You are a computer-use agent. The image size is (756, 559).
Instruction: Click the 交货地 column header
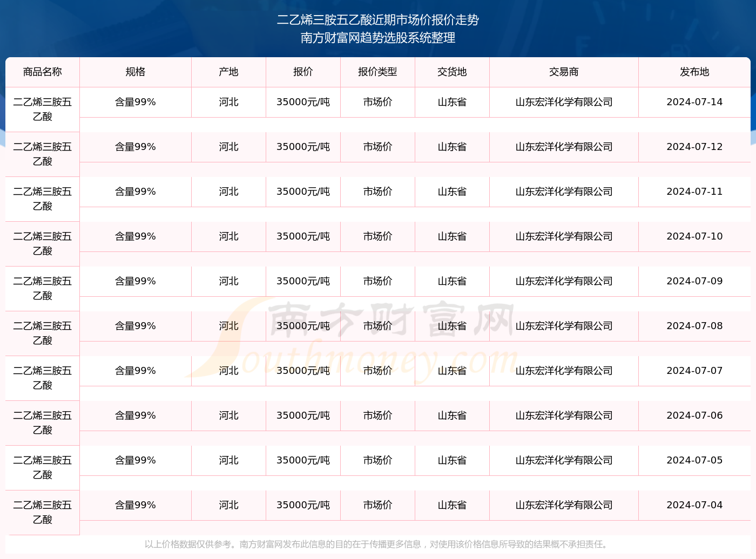[x=453, y=72]
